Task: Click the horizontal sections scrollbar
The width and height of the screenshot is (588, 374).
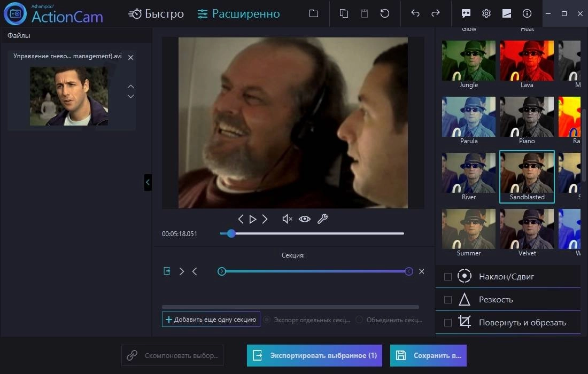Action: 290,307
